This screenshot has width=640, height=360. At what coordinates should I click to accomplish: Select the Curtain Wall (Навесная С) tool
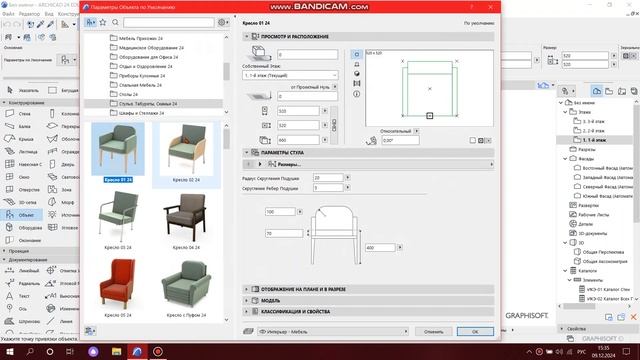click(x=22, y=164)
